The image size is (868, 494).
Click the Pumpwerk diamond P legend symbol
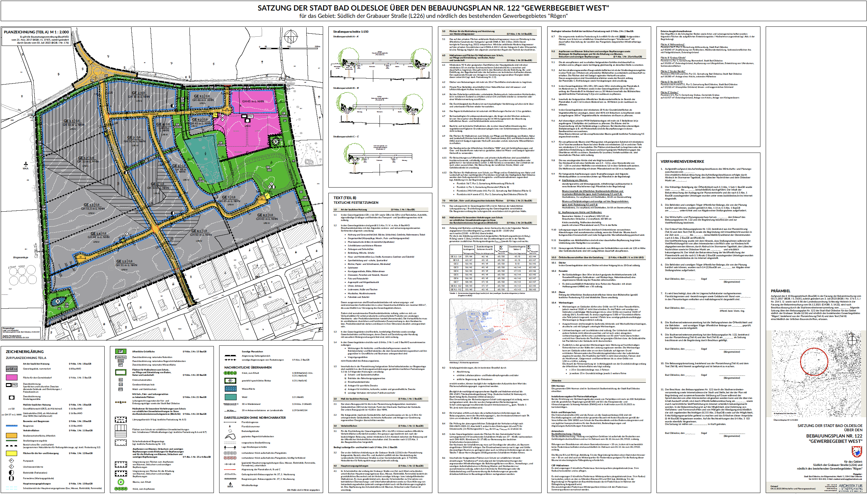click(x=11, y=461)
